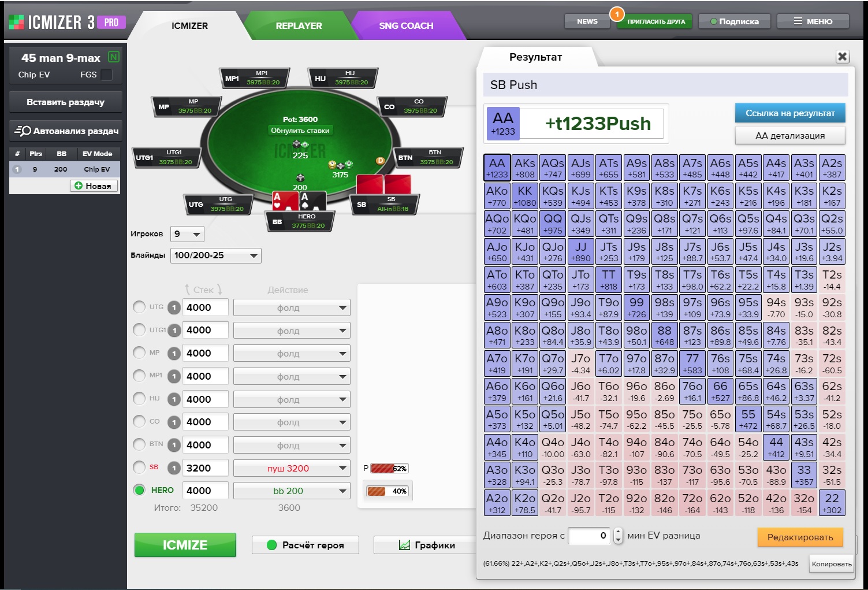Screen dimensions: 868x590
Task: Click Вставить раздачу button
Action: click(x=65, y=102)
